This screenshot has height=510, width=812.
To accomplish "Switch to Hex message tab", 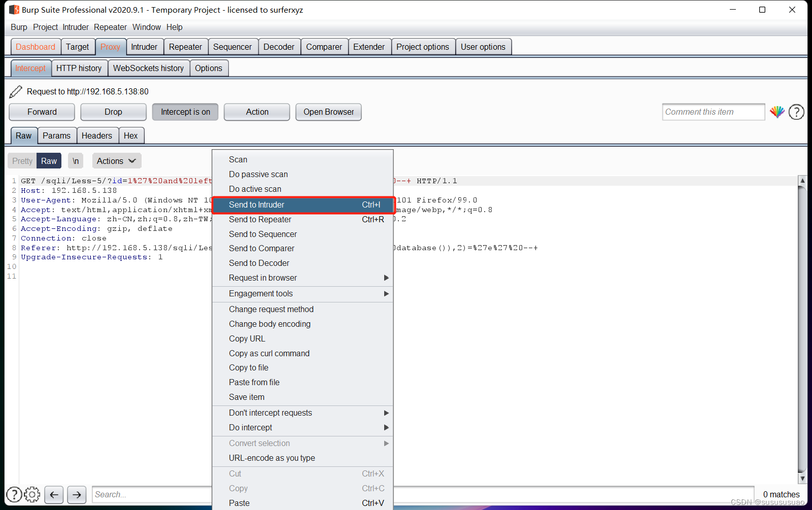I will 130,135.
